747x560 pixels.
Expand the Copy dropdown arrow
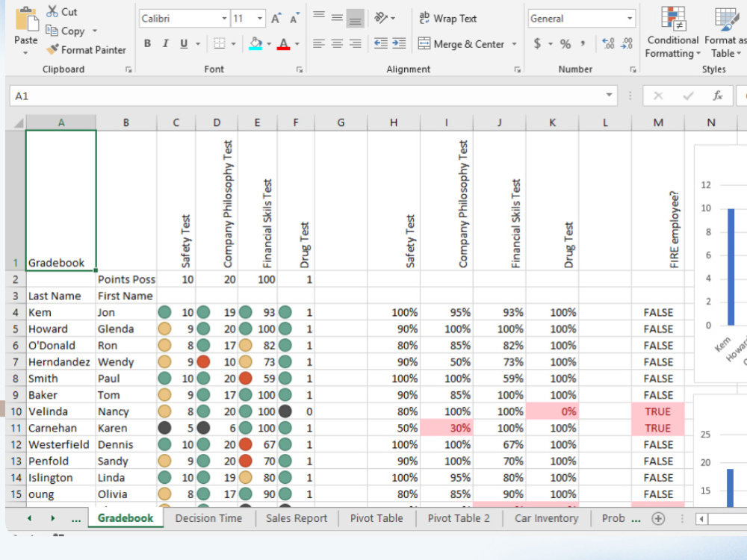coord(94,31)
